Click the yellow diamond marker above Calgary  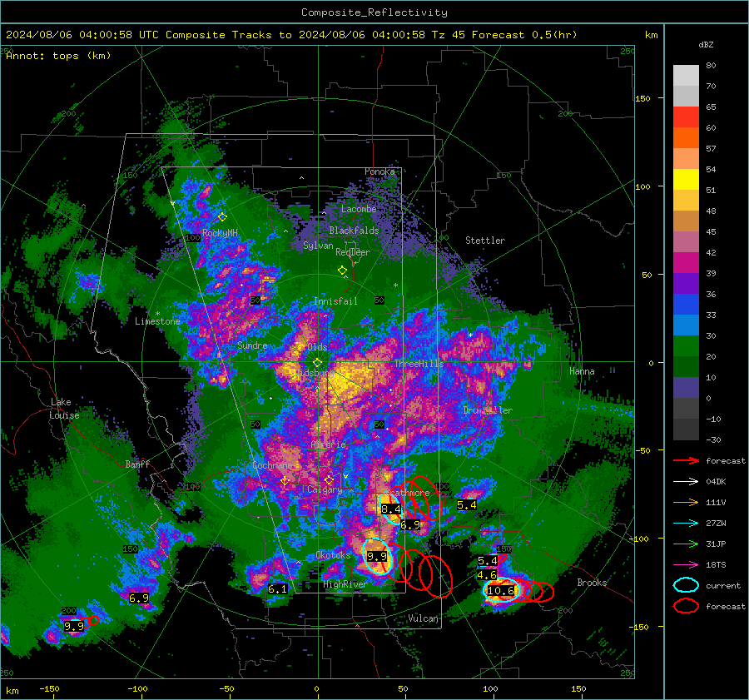pos(329,479)
